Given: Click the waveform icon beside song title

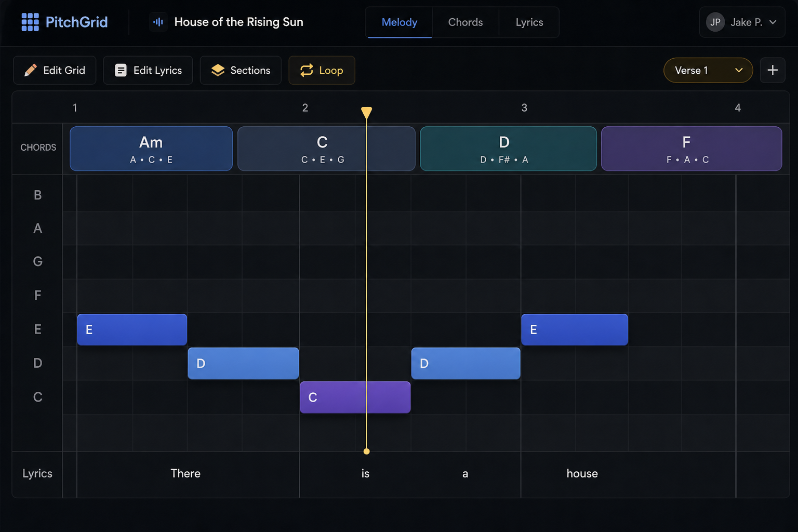Looking at the screenshot, I should [158, 22].
